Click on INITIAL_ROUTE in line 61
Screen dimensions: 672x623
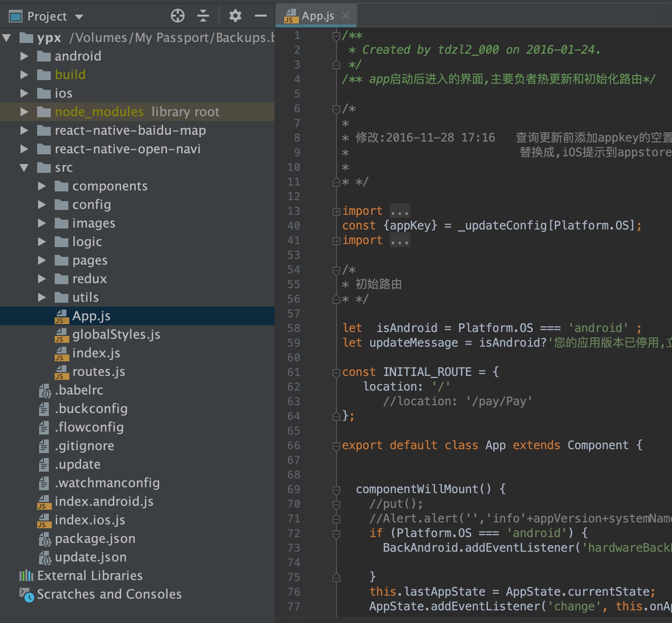tap(427, 372)
